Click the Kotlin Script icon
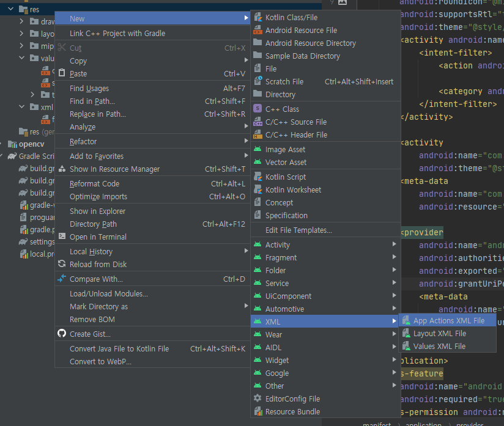This screenshot has height=426, width=504. coord(258,177)
